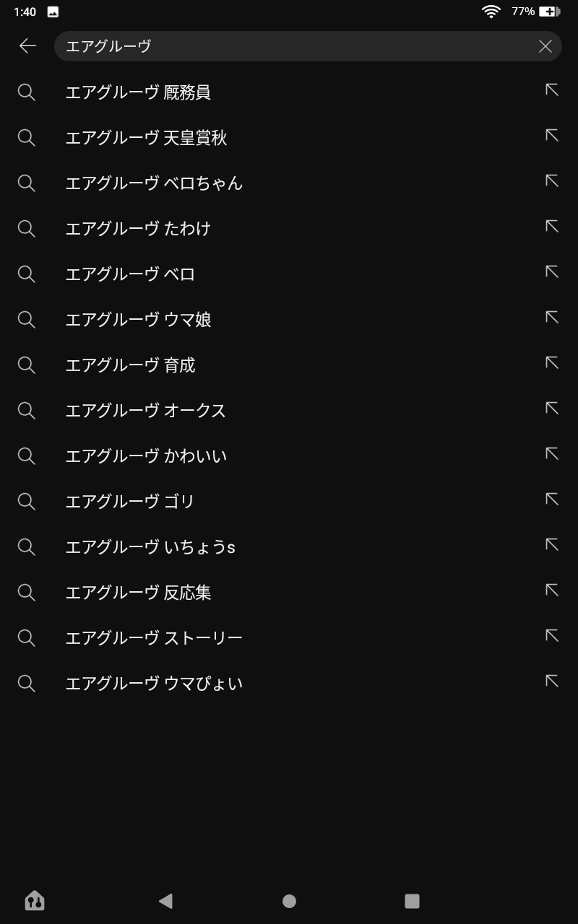Tap the arrow beside エアグルーヴ たわけ

click(x=552, y=227)
